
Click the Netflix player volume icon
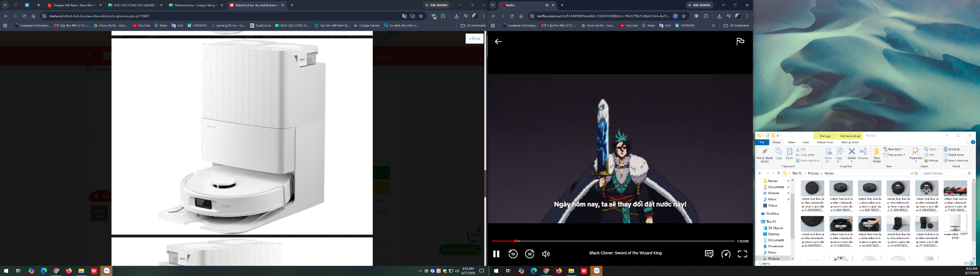tap(546, 254)
